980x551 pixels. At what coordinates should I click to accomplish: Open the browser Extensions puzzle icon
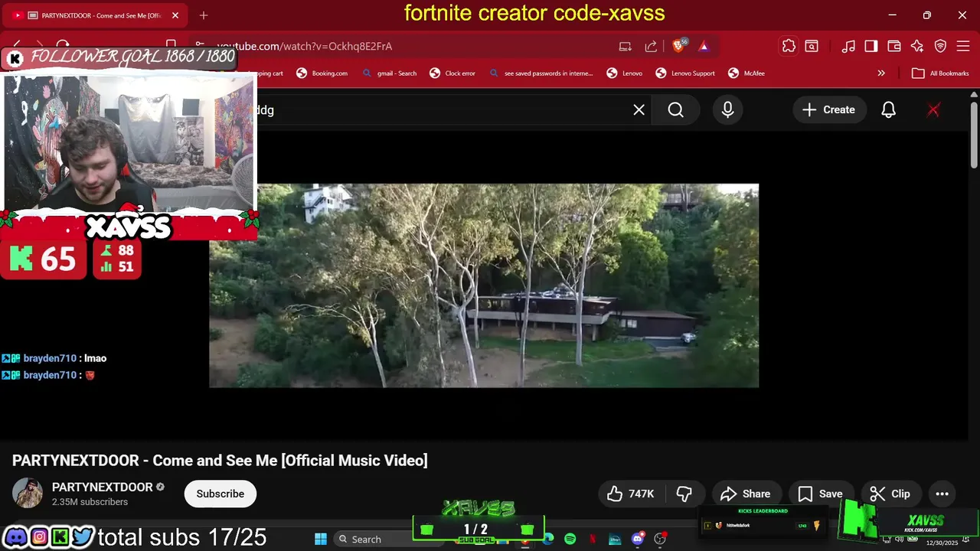(789, 46)
